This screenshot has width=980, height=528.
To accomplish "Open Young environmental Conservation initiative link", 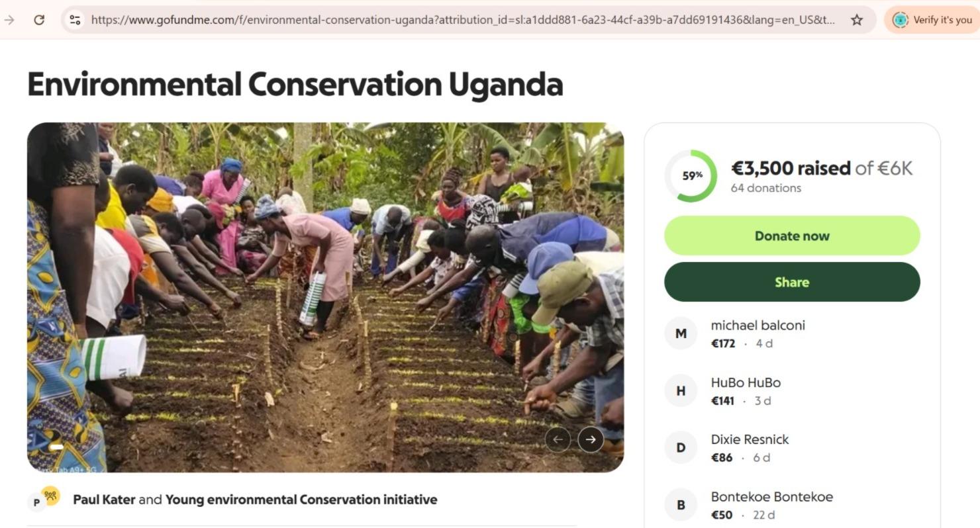I will tap(301, 500).
